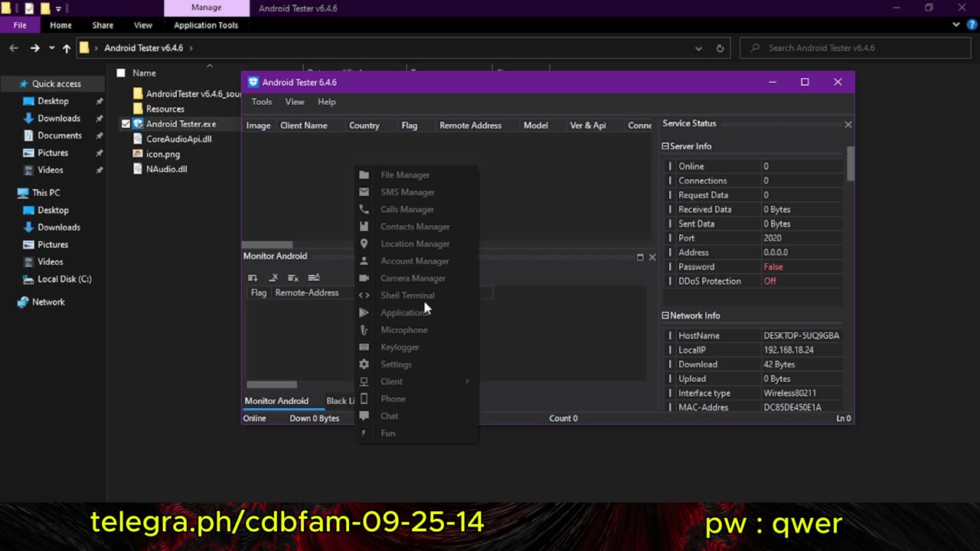This screenshot has width=980, height=551.
Task: Open the Tools menu in Android Tester
Action: pos(262,102)
